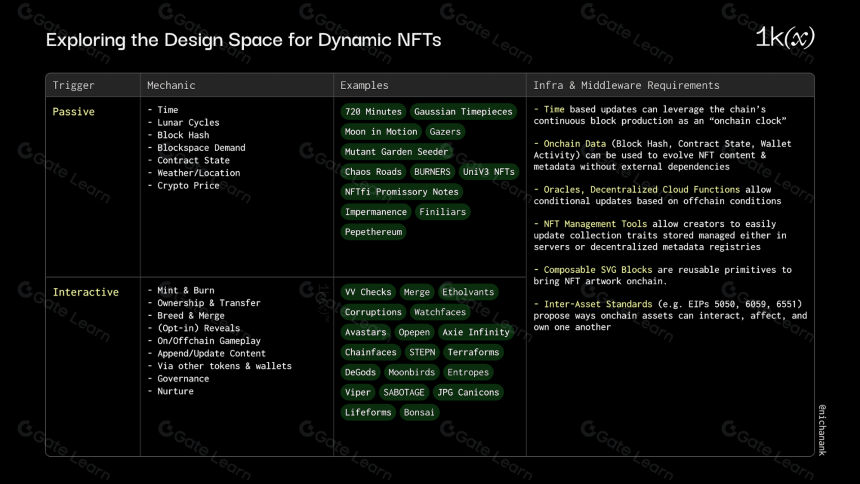Click the 'Moon in Motion' tag
The height and width of the screenshot is (484, 860).
[381, 132]
